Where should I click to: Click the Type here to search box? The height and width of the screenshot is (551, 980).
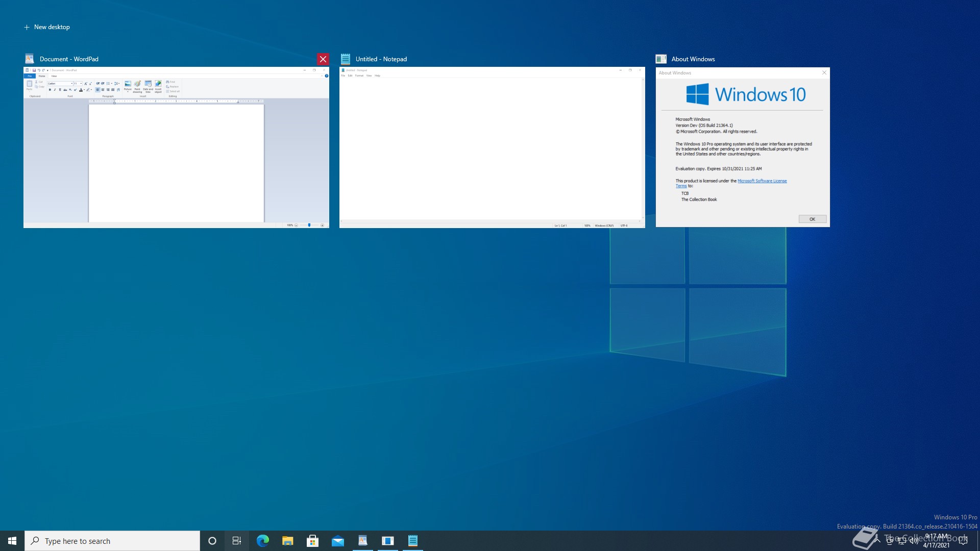(112, 541)
